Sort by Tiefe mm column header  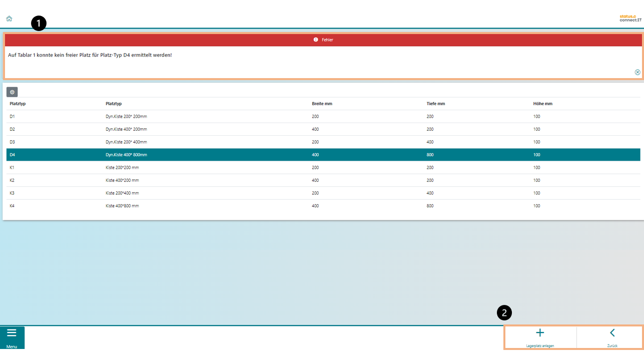435,104
